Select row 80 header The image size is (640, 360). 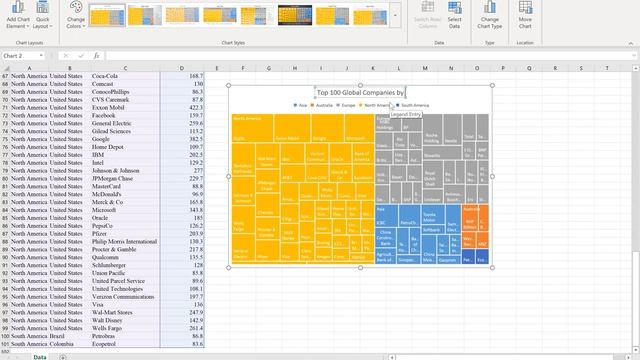5,178
